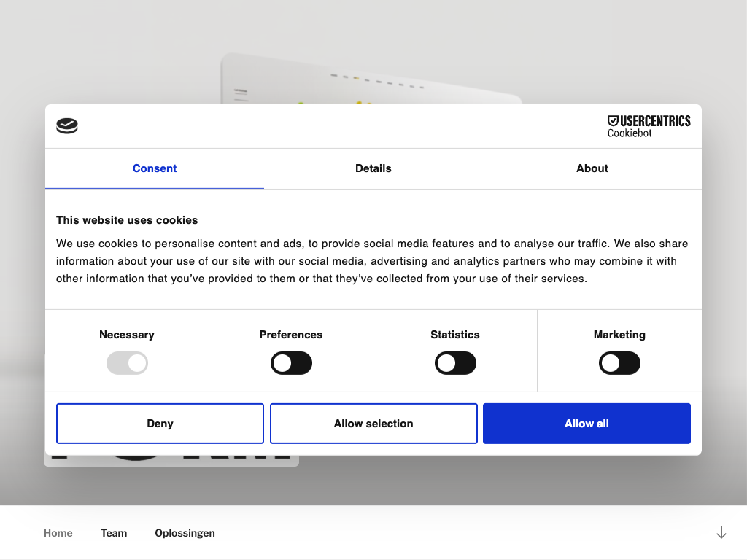
Task: Select the About tab
Action: click(x=592, y=168)
